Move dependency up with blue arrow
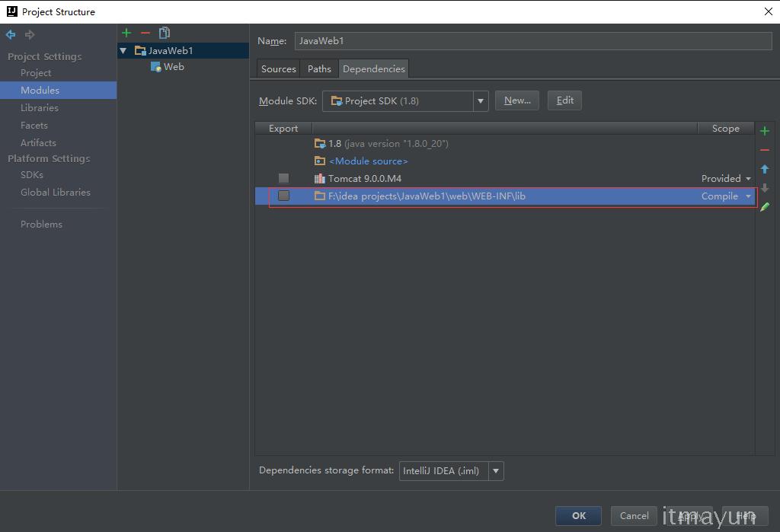Image resolution: width=780 pixels, height=532 pixels. point(765,169)
